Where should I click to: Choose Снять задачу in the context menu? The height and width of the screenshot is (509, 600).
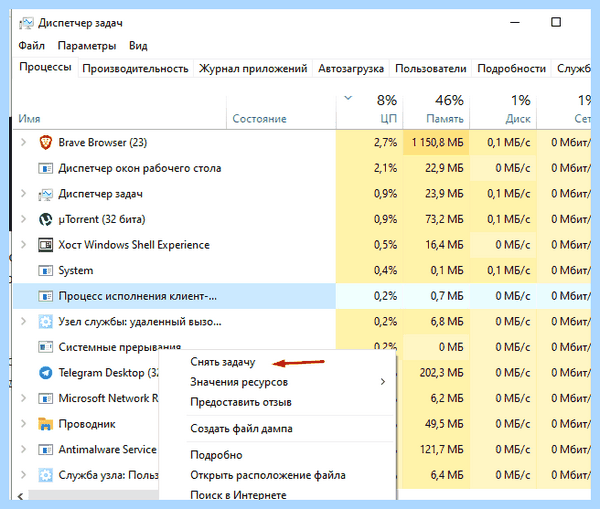point(223,362)
